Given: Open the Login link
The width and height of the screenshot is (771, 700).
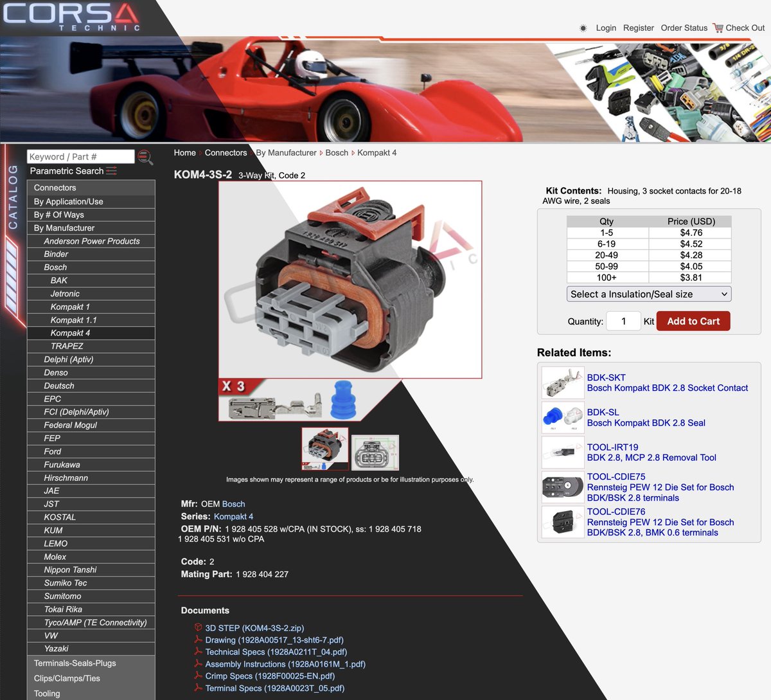Looking at the screenshot, I should [606, 28].
